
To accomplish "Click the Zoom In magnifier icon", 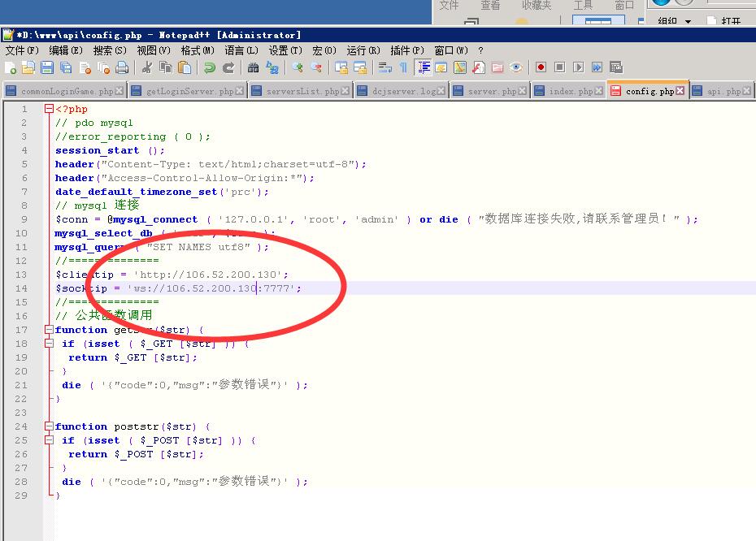I will click(x=298, y=68).
